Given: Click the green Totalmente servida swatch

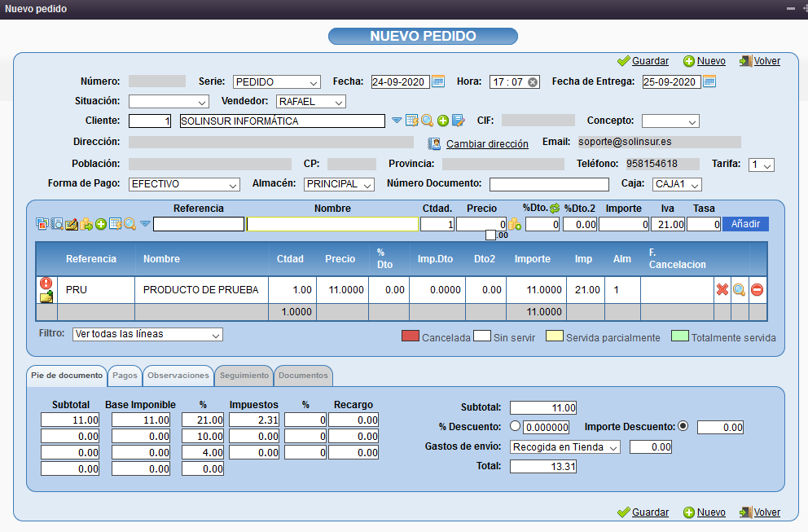Looking at the screenshot, I should tap(679, 336).
